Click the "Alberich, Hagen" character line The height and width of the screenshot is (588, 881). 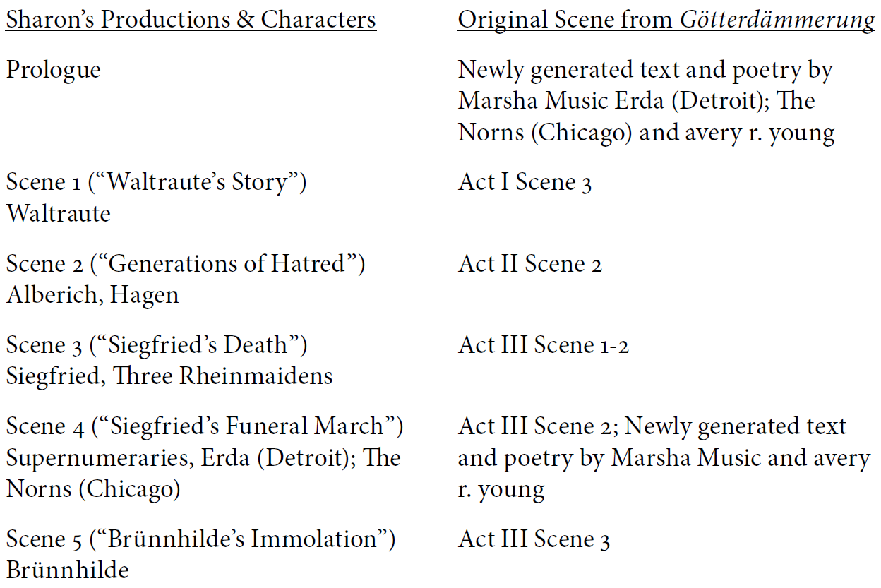[x=92, y=295]
